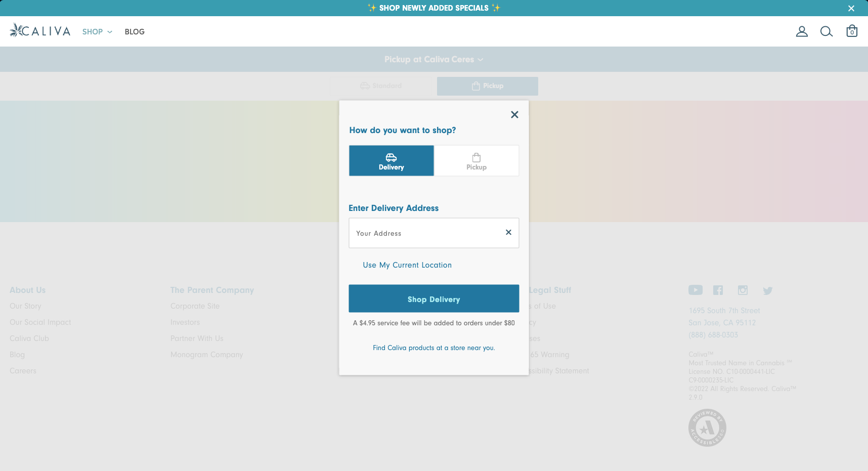Open the shopping bag cart icon
The width and height of the screenshot is (868, 471).
pyautogui.click(x=852, y=31)
